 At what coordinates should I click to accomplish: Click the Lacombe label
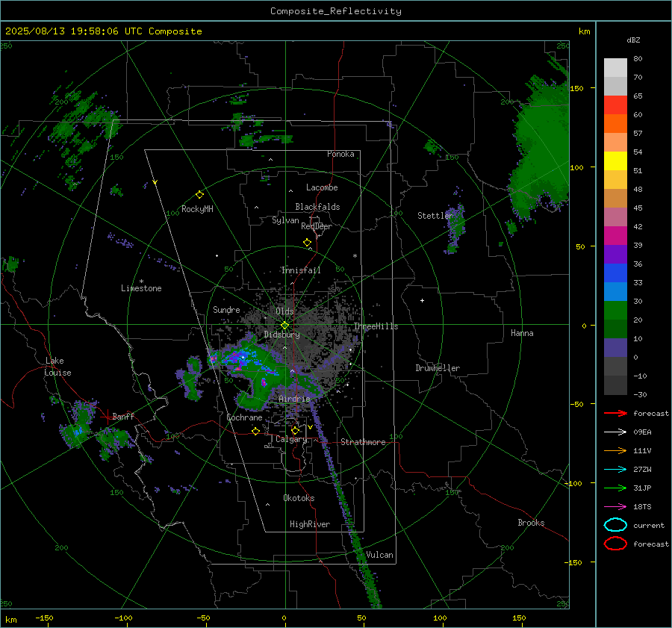(x=322, y=187)
